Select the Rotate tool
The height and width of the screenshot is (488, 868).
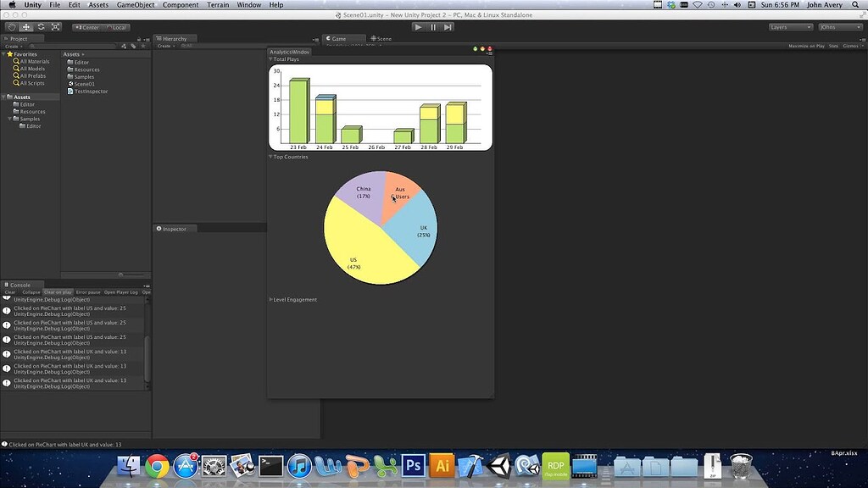pyautogui.click(x=41, y=26)
